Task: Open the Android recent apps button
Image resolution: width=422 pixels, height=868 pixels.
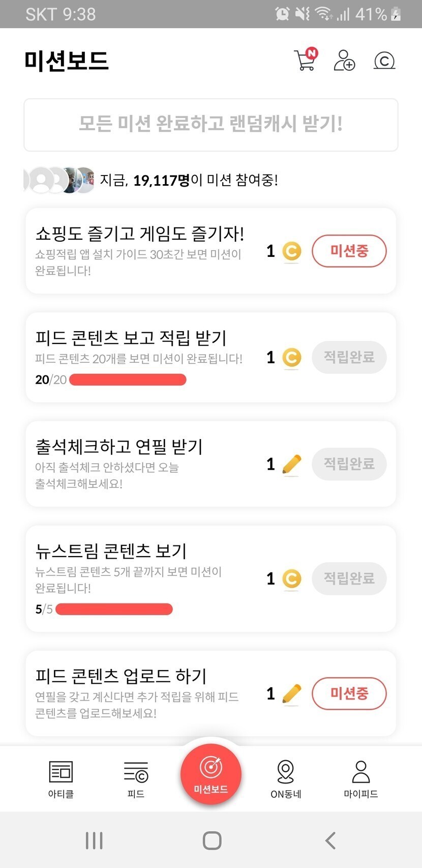Action: coord(95,841)
